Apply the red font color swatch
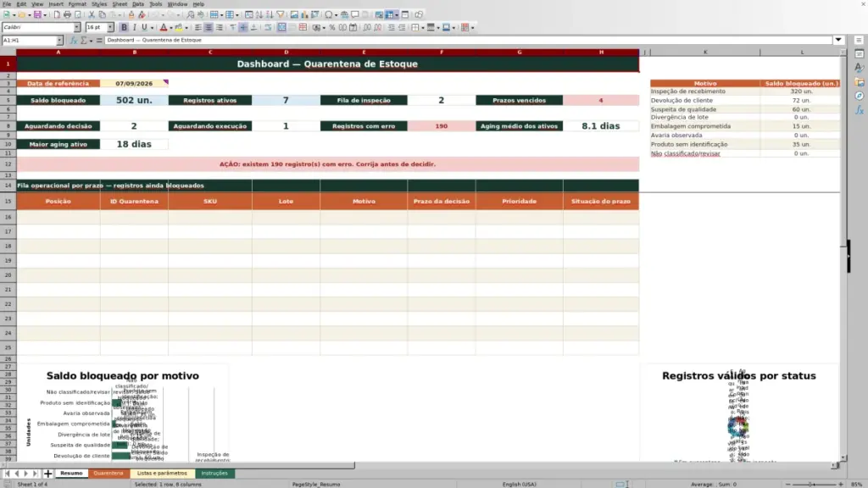The image size is (868, 488). tap(164, 28)
